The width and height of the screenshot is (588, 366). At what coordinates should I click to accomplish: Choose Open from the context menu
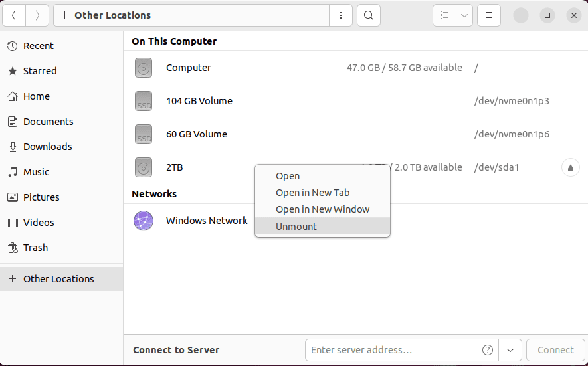(x=322, y=176)
